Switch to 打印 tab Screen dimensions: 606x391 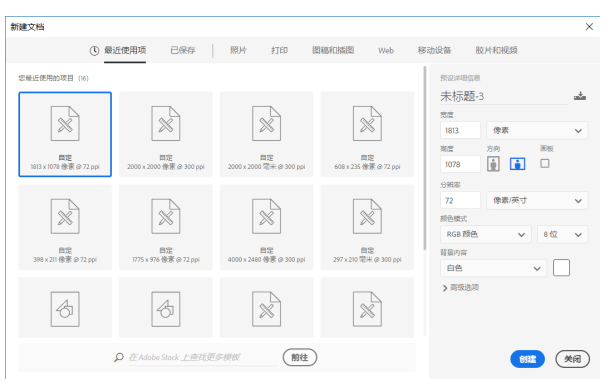click(x=279, y=50)
